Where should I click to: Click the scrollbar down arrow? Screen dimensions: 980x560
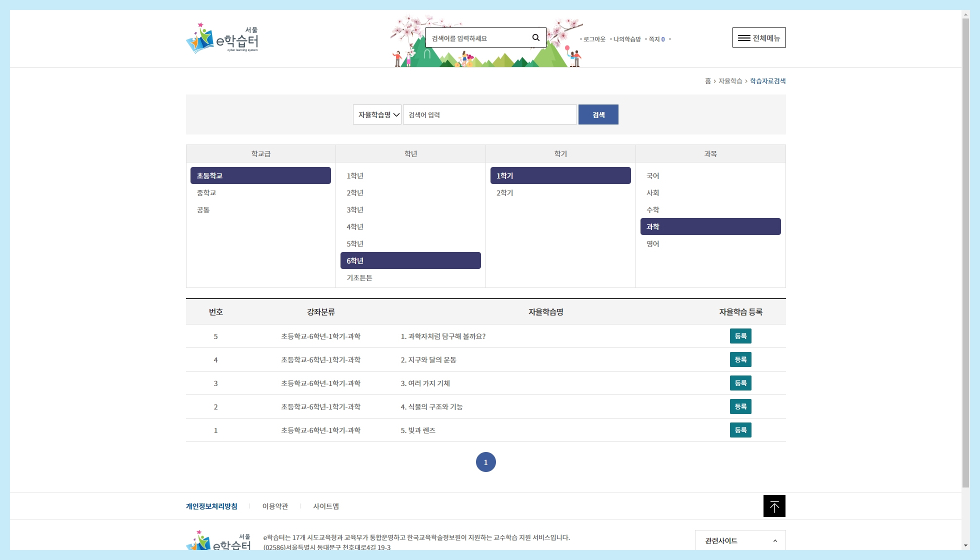click(x=965, y=545)
